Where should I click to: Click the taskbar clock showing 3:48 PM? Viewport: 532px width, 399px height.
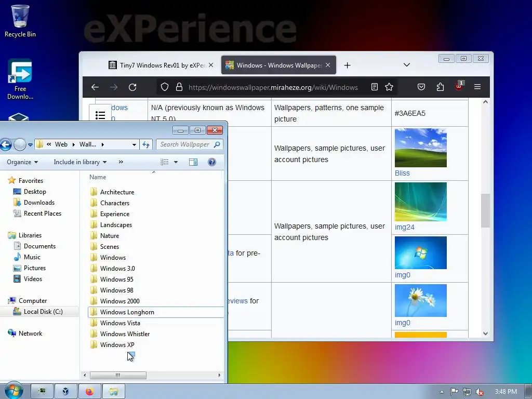point(506,392)
